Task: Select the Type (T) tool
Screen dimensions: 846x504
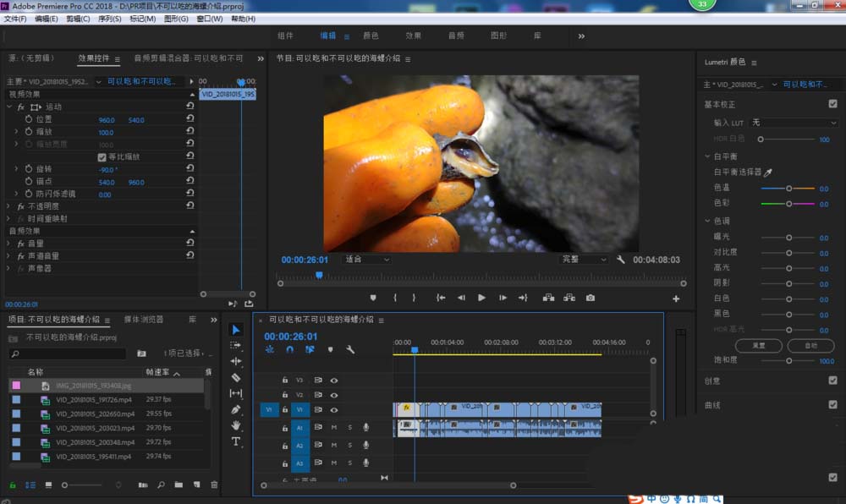Action: [236, 441]
